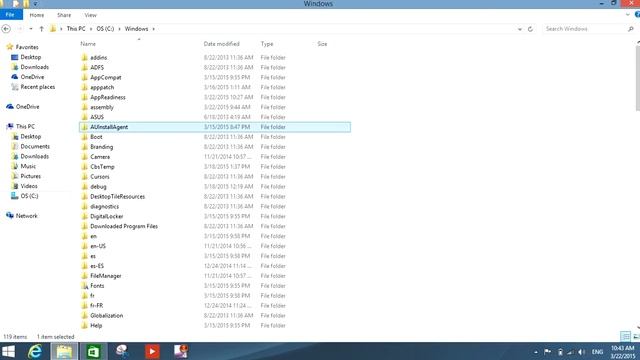Open the address bar history dropdown

click(x=520, y=29)
